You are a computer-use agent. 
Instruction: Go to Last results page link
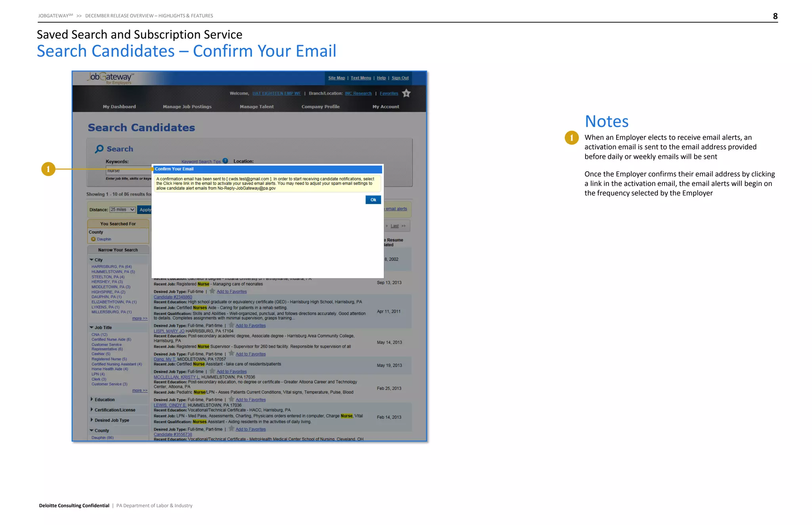point(395,226)
